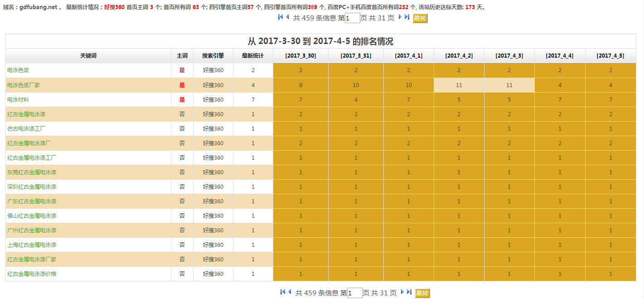Go to first page using bottom pagination icon
Screen dimensions: 644x299
(x=283, y=292)
